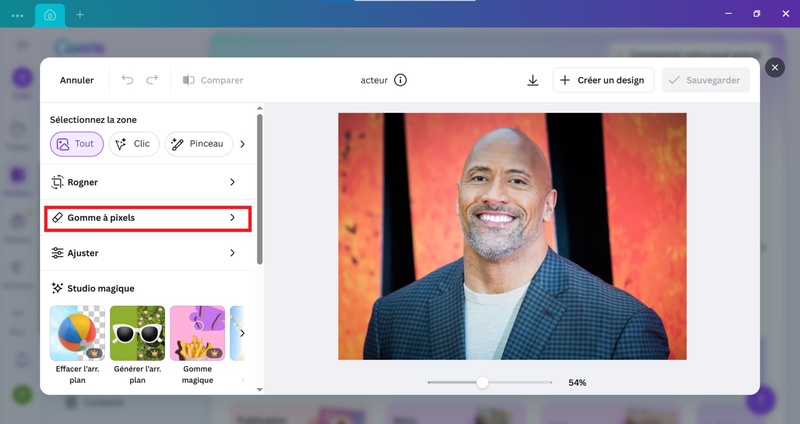Click the undo arrow icon
The image size is (800, 424).
point(127,80)
